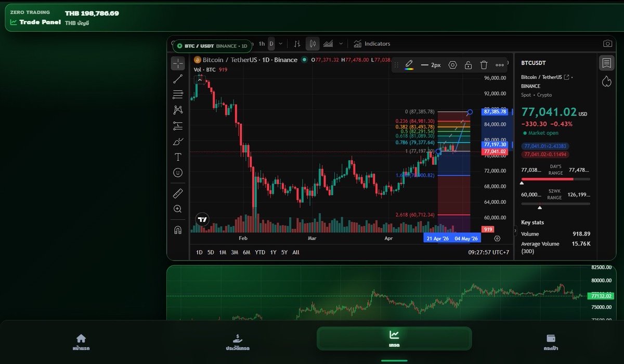Image resolution: width=624 pixels, height=364 pixels.
Task: Open the 09:27:57 UTC+7 timezone menu
Action: [x=489, y=252]
